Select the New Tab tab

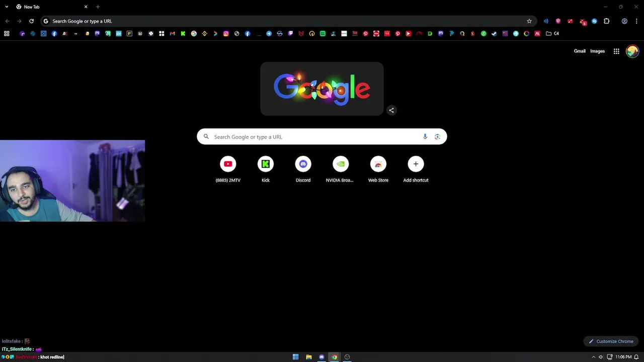(x=51, y=7)
